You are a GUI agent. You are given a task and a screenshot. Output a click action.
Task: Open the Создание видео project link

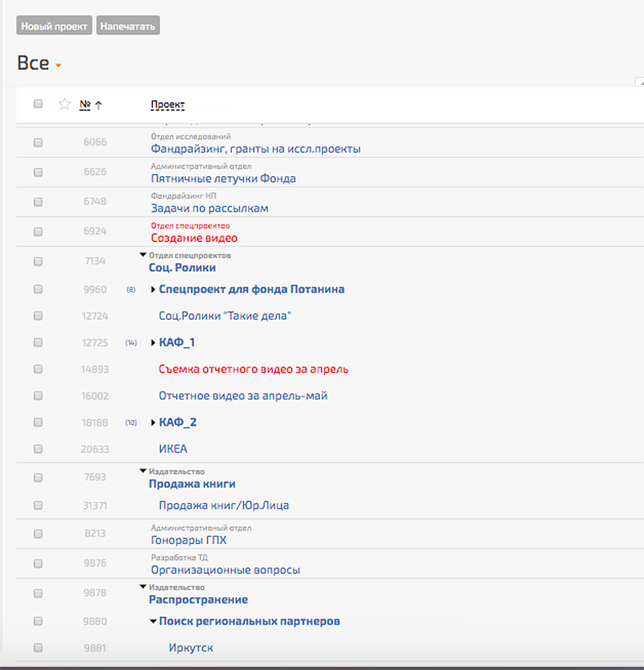click(x=194, y=238)
